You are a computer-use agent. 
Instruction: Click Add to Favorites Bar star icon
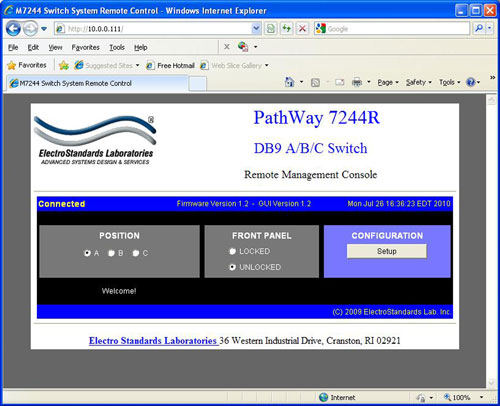point(64,65)
